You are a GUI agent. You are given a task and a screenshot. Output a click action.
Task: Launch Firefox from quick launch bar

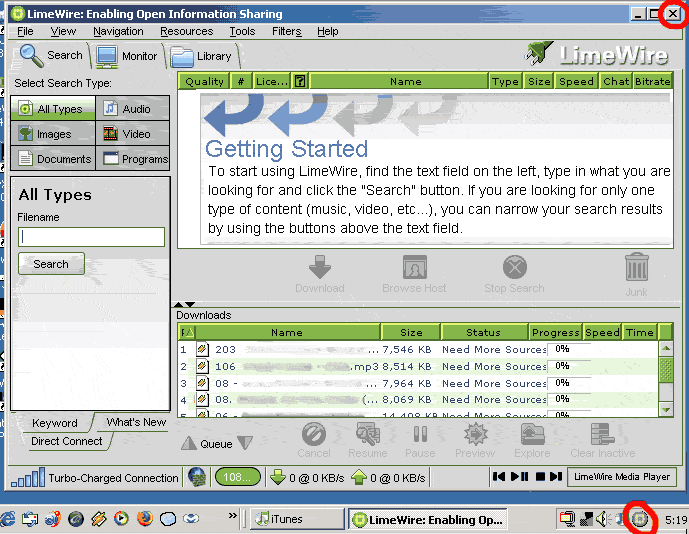pos(145,519)
